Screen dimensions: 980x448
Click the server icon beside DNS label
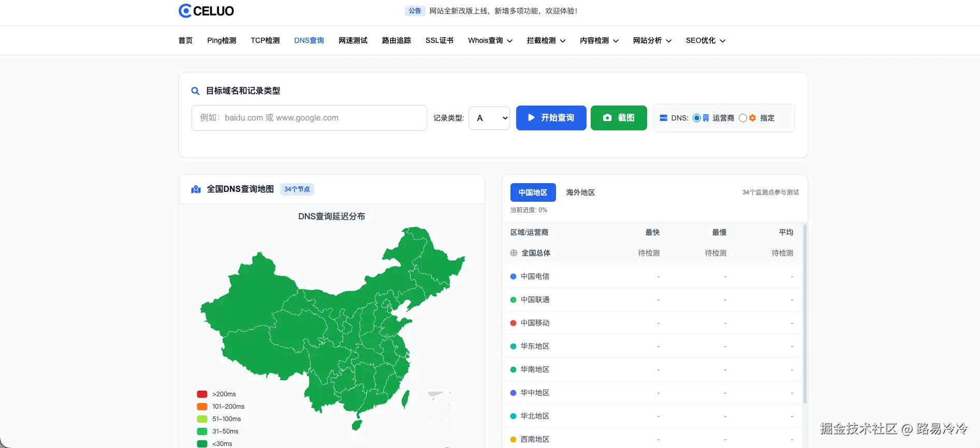point(663,118)
